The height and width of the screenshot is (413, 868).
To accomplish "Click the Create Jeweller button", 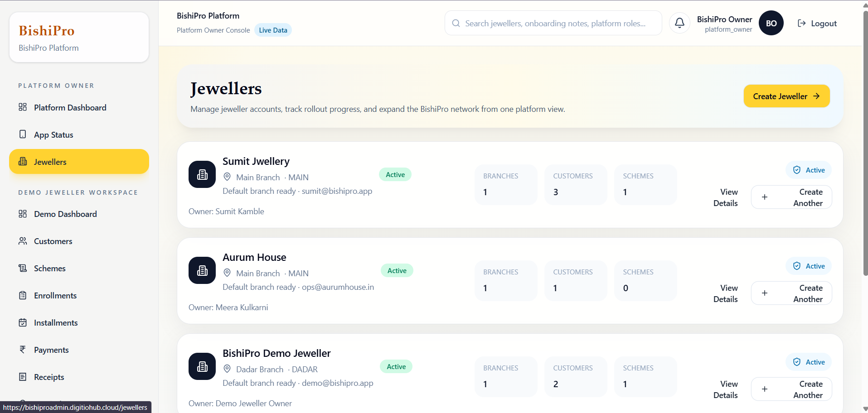I will [x=786, y=96].
